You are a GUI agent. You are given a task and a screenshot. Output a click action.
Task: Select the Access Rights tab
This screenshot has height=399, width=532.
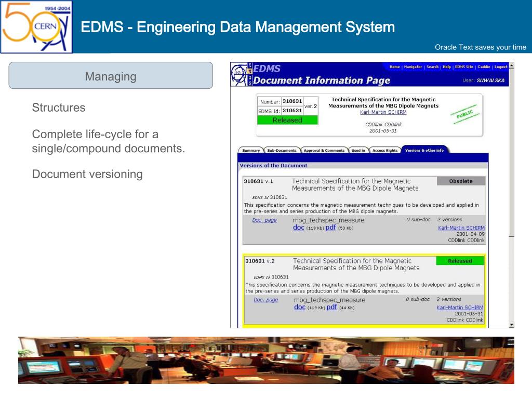pos(385,150)
